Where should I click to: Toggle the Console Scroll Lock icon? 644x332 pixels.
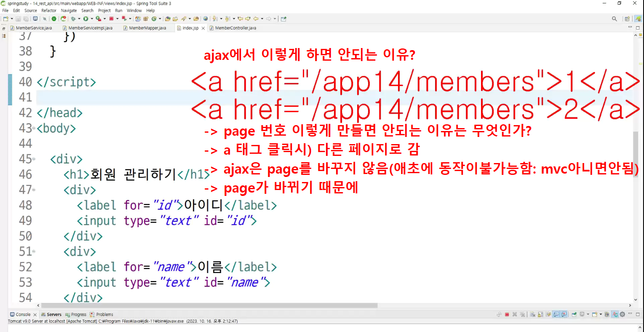click(540, 314)
